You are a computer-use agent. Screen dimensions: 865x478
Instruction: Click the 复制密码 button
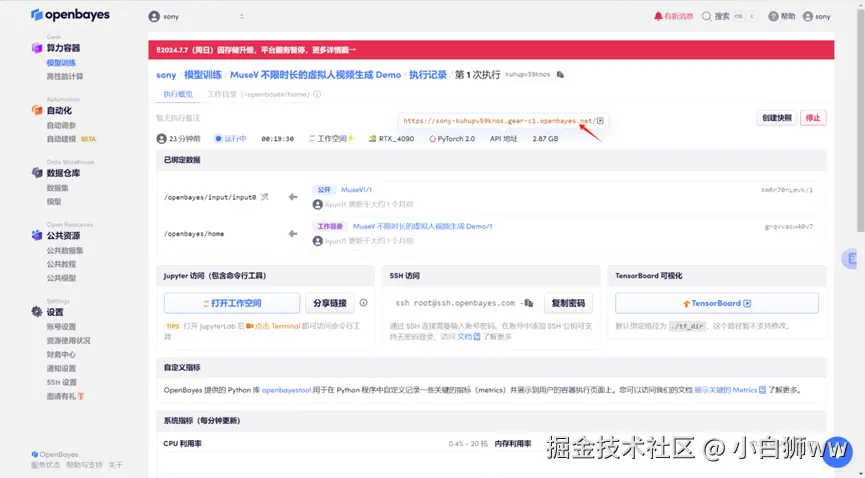tap(568, 304)
